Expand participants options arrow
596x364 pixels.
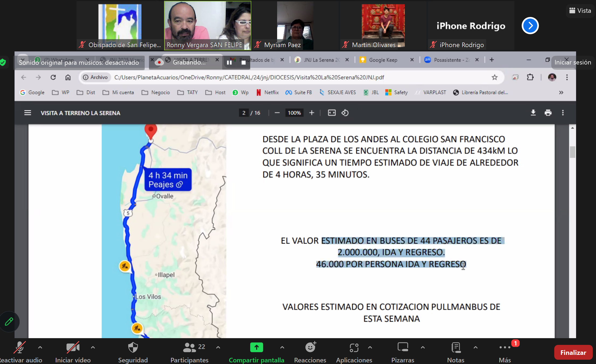click(x=218, y=348)
